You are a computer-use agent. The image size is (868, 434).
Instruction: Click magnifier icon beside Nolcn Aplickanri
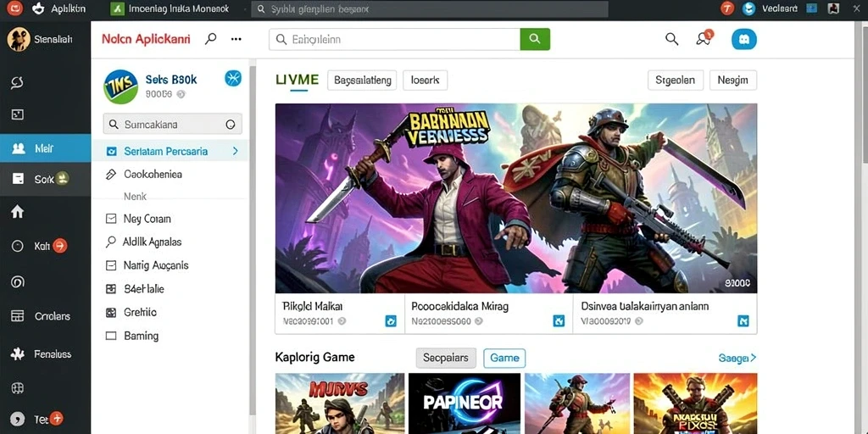point(210,39)
